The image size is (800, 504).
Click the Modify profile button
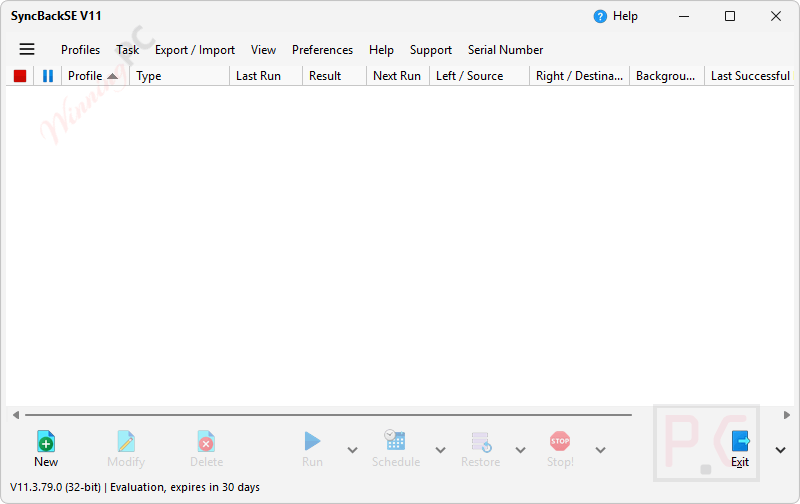(126, 449)
